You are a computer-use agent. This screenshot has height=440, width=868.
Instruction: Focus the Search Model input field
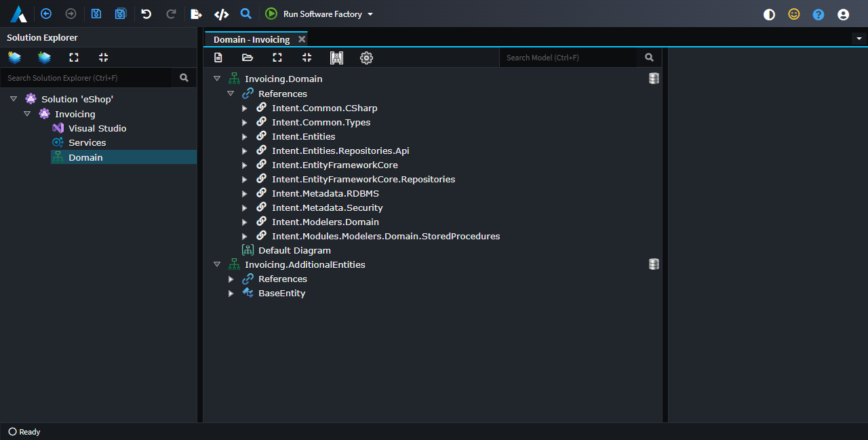(x=568, y=58)
